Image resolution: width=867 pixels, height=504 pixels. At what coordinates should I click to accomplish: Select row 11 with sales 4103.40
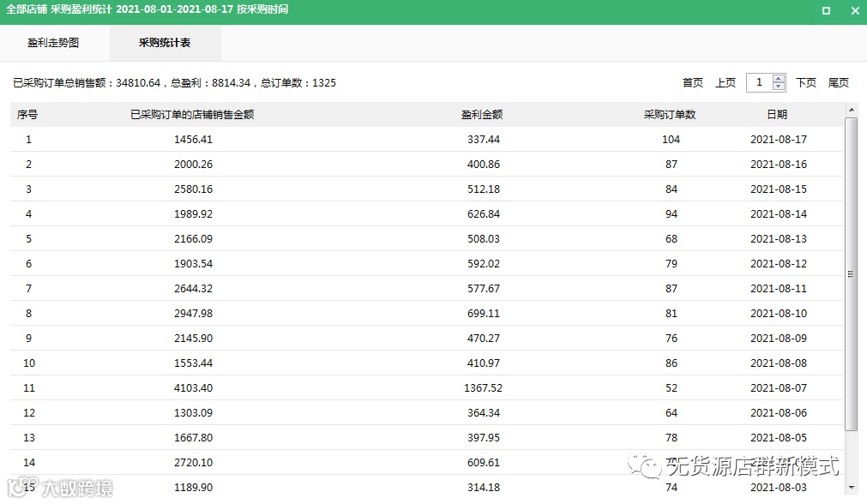click(x=427, y=388)
